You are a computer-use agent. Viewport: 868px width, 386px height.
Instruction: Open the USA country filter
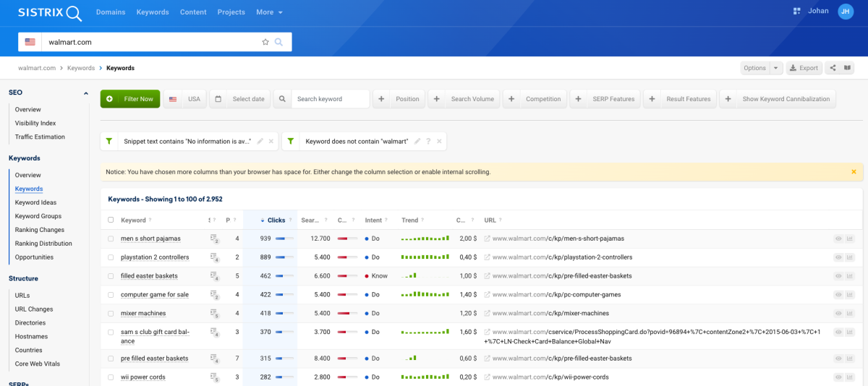tap(185, 99)
